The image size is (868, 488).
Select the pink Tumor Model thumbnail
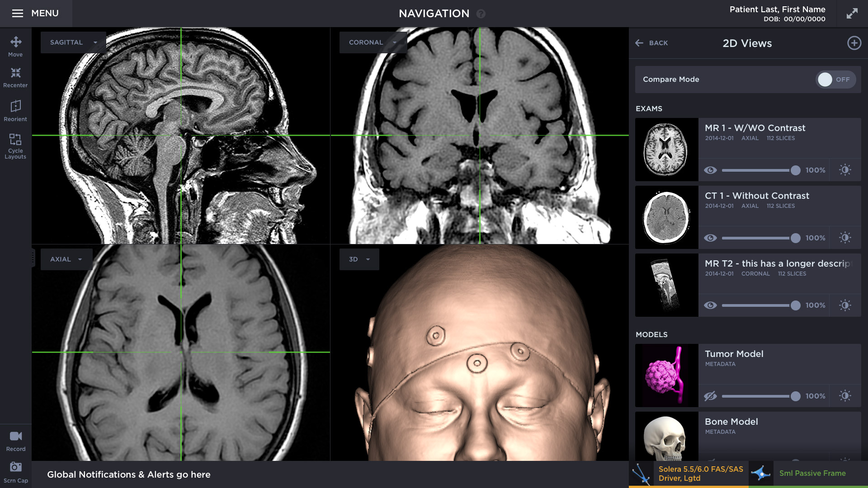click(x=666, y=375)
